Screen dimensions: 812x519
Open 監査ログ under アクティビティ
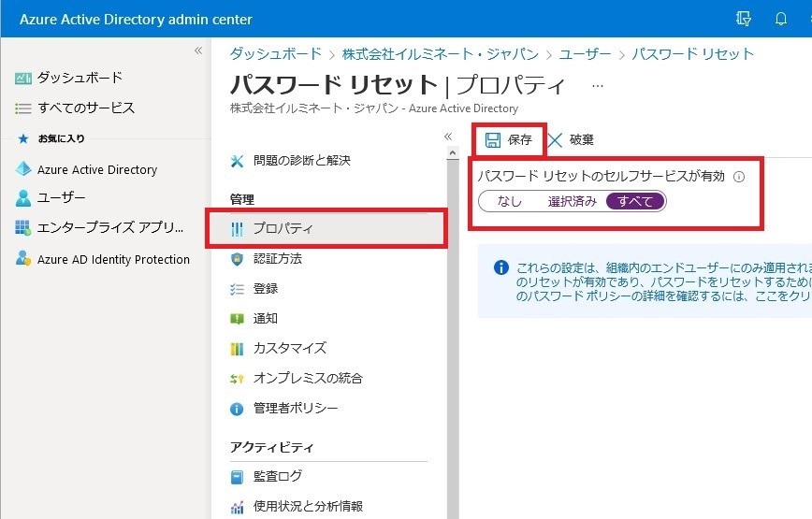click(278, 476)
